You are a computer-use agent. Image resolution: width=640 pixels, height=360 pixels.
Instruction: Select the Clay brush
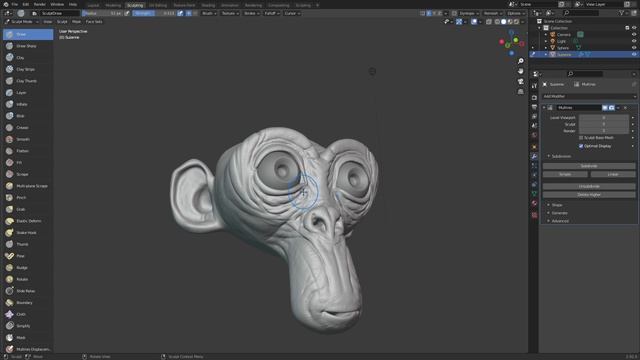point(28,58)
